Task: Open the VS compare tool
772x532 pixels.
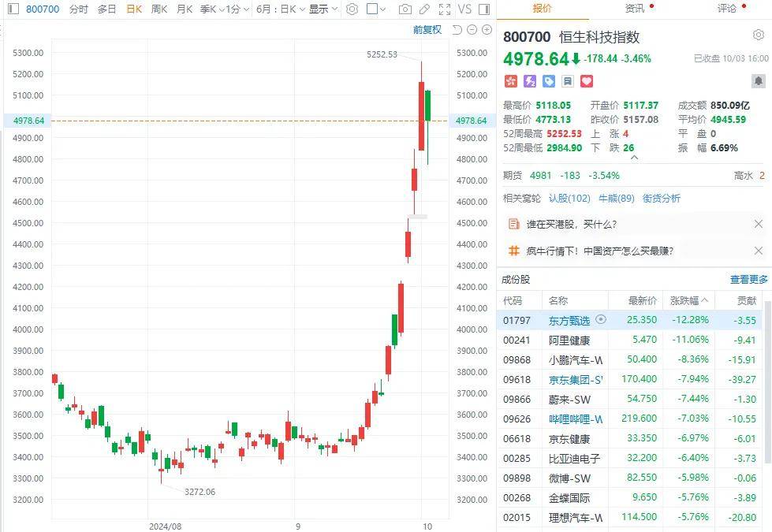Action: click(x=464, y=9)
